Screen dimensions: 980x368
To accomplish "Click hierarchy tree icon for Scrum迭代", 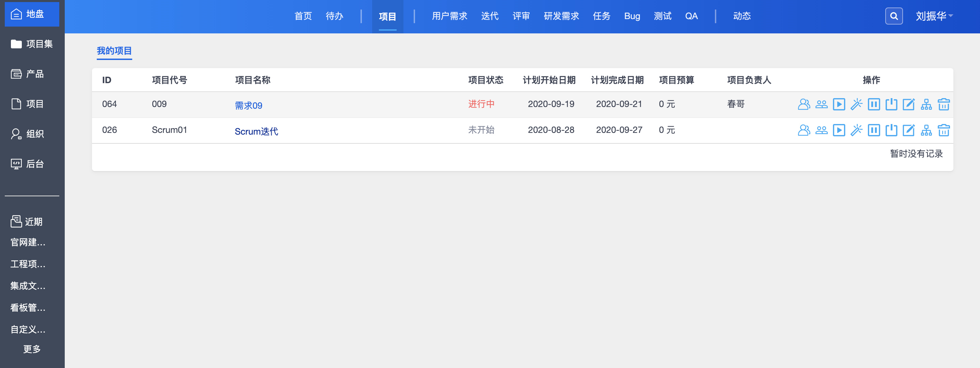I will [x=926, y=130].
